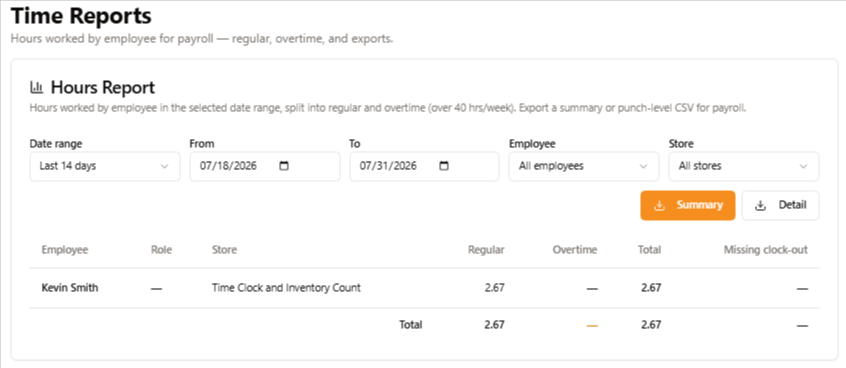Click the Regular column header
Viewport: 846px width, 368px height.
[x=486, y=250]
